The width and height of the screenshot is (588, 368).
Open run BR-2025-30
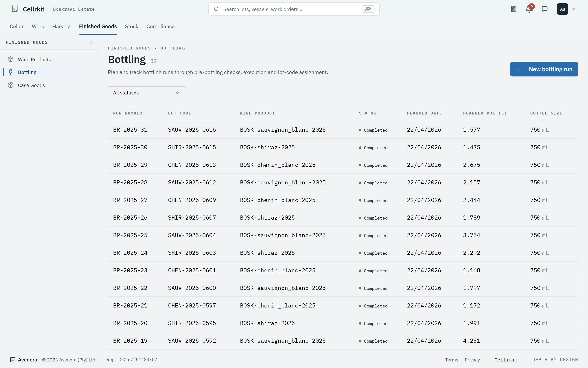click(x=130, y=147)
